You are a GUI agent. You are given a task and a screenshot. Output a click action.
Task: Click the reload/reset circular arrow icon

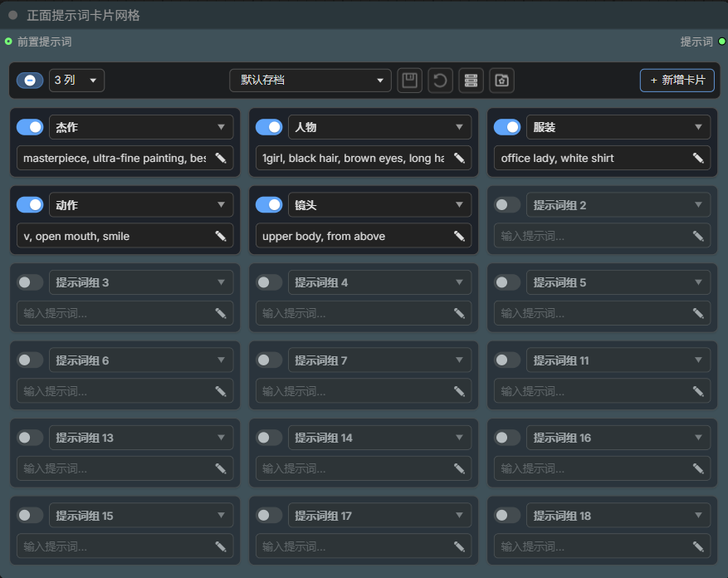440,81
